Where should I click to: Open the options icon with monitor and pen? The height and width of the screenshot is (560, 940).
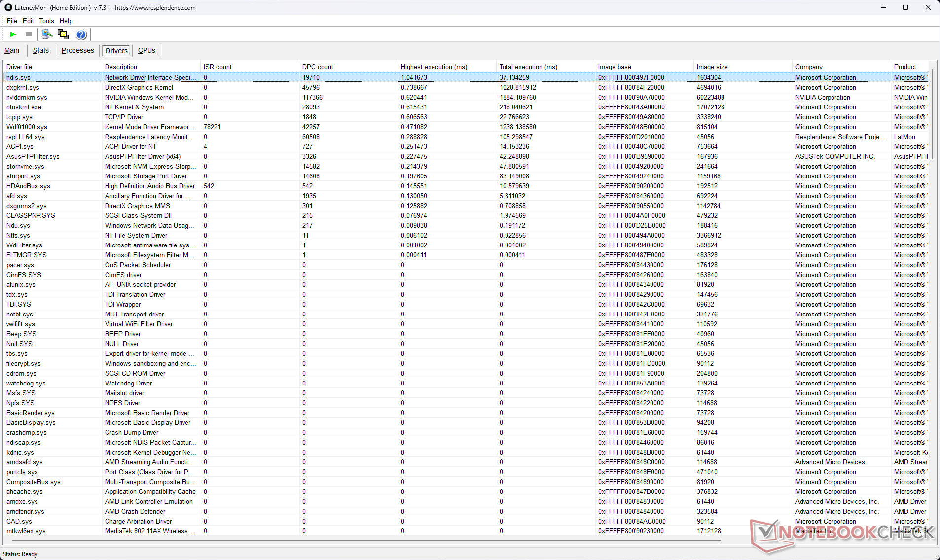47,35
